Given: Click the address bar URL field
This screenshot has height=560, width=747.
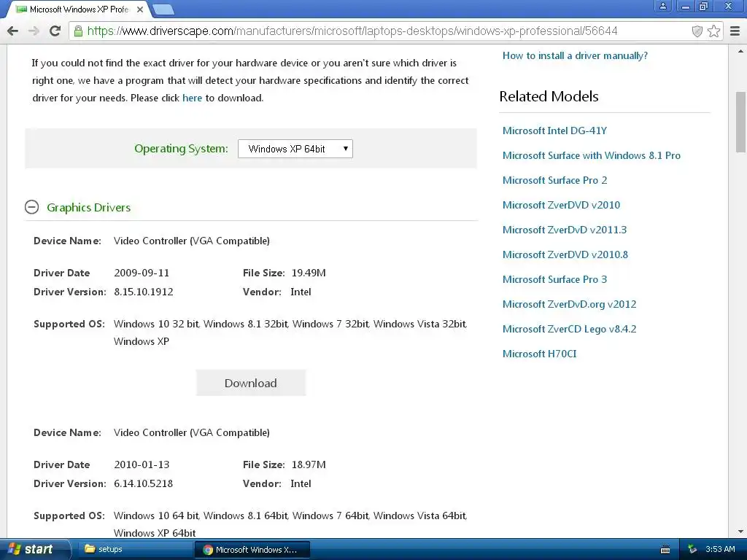Looking at the screenshot, I should coord(352,31).
